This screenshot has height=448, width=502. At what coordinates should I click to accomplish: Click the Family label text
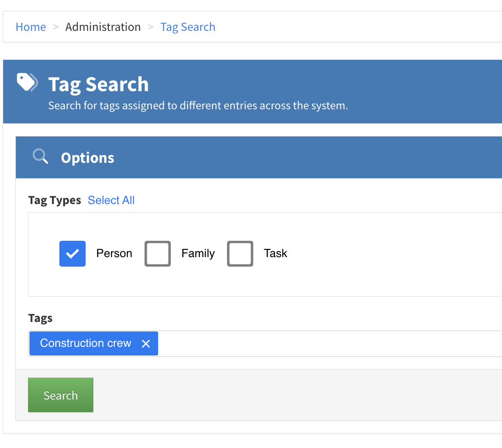click(198, 253)
